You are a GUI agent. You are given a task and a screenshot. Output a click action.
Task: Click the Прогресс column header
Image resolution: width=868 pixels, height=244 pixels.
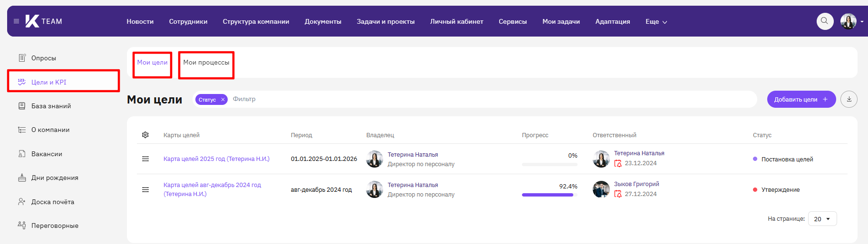[x=535, y=135]
